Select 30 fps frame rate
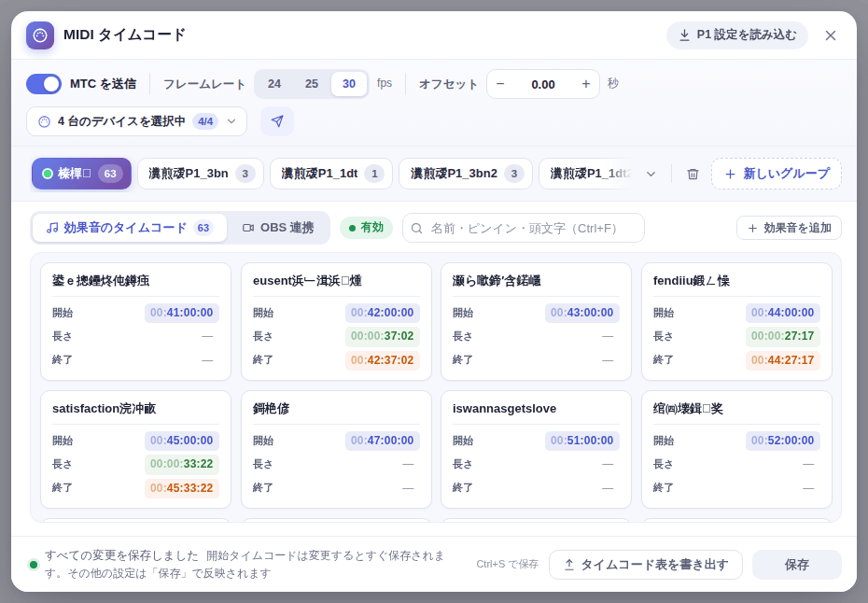Viewport: 868px width, 603px height. [349, 84]
